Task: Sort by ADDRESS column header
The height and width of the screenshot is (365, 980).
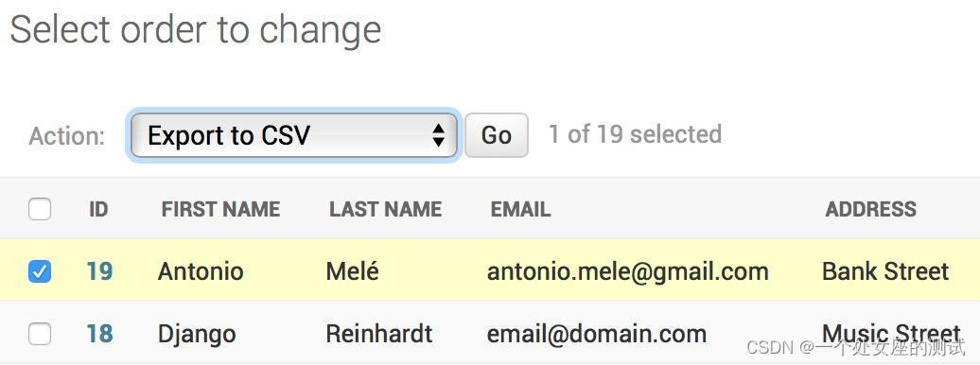Action: click(870, 209)
